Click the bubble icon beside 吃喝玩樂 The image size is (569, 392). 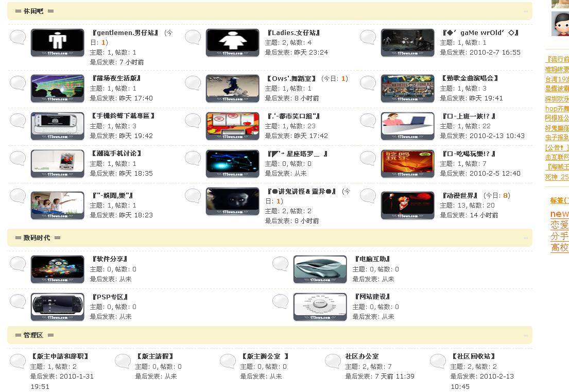368,158
